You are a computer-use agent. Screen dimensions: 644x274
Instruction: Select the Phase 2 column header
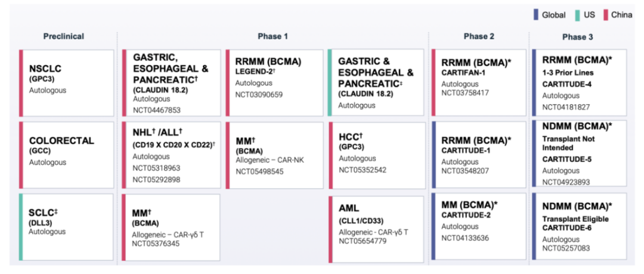(479, 36)
